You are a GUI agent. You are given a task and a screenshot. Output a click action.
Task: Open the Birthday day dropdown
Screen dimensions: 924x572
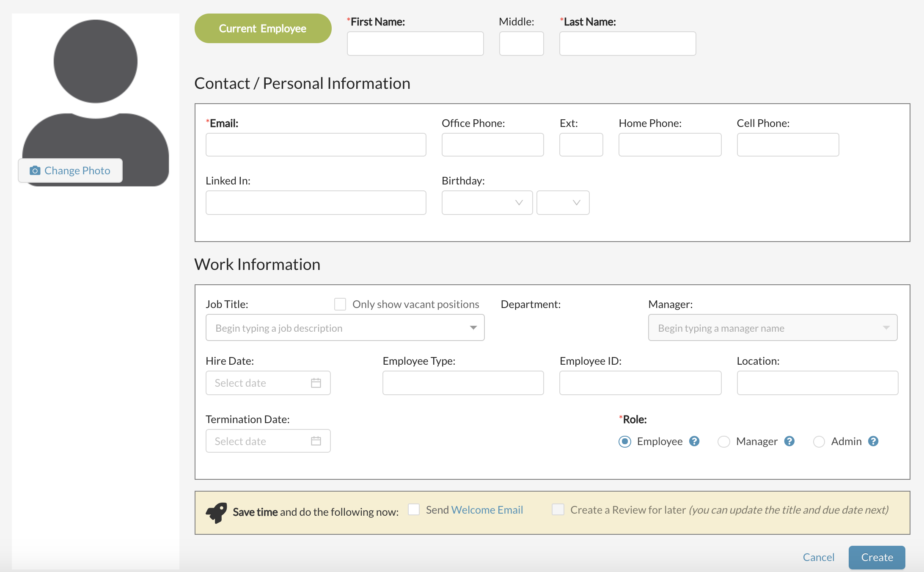click(563, 203)
